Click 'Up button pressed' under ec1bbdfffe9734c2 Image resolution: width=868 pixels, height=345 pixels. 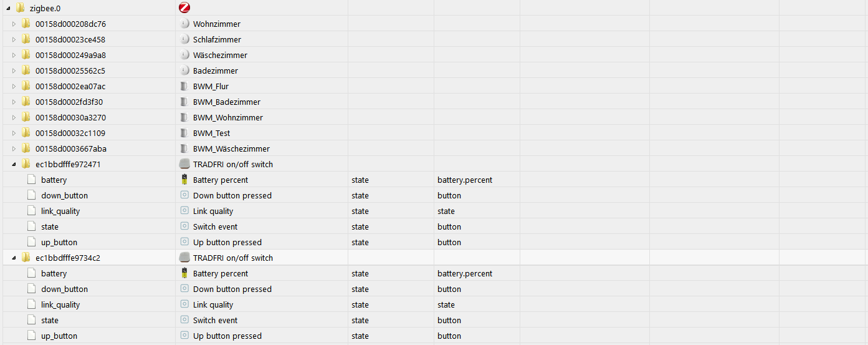point(227,336)
